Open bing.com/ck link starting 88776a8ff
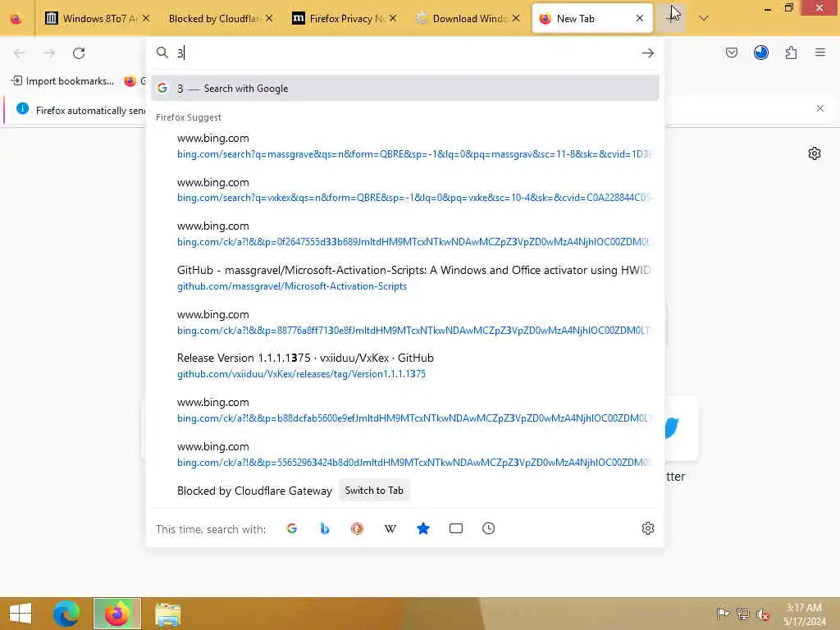 (x=405, y=322)
